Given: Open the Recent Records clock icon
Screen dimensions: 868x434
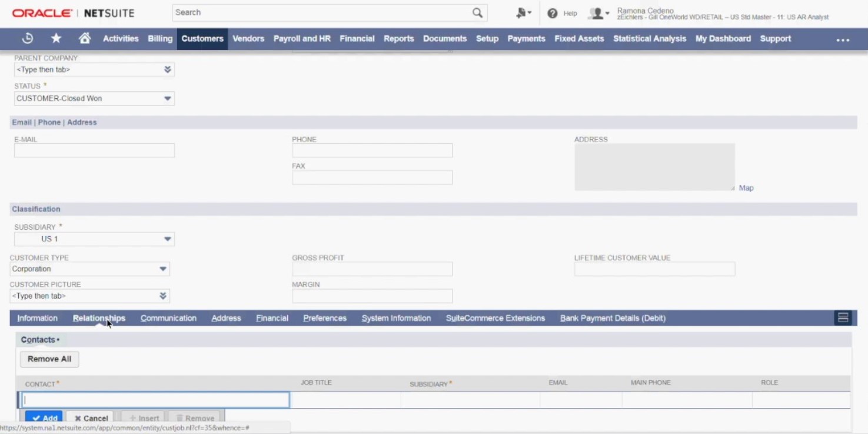Looking at the screenshot, I should pos(27,38).
